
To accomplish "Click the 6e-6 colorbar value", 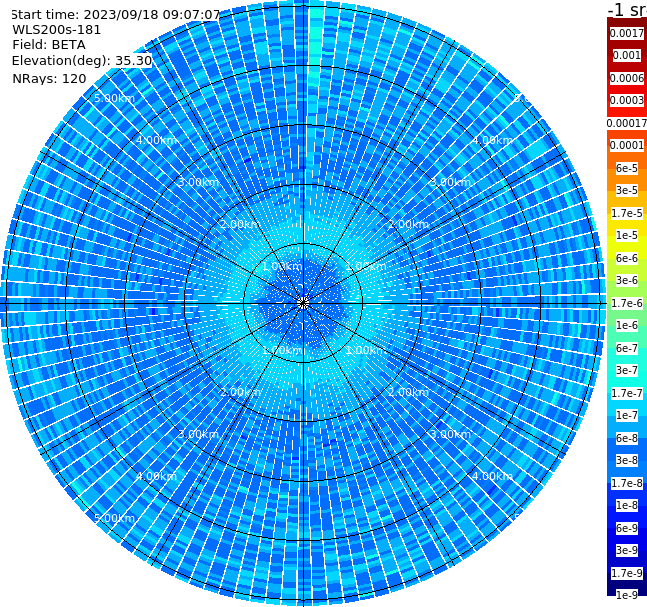I will pos(627,258).
